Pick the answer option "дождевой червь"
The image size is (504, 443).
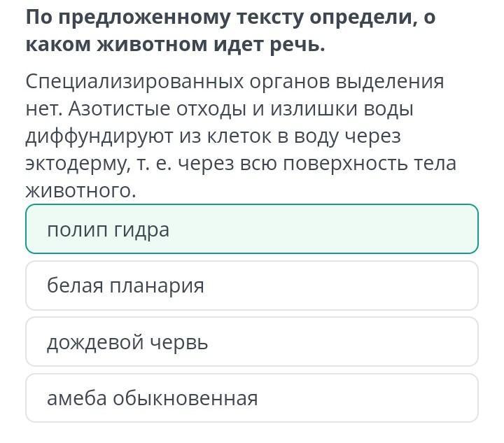click(251, 342)
